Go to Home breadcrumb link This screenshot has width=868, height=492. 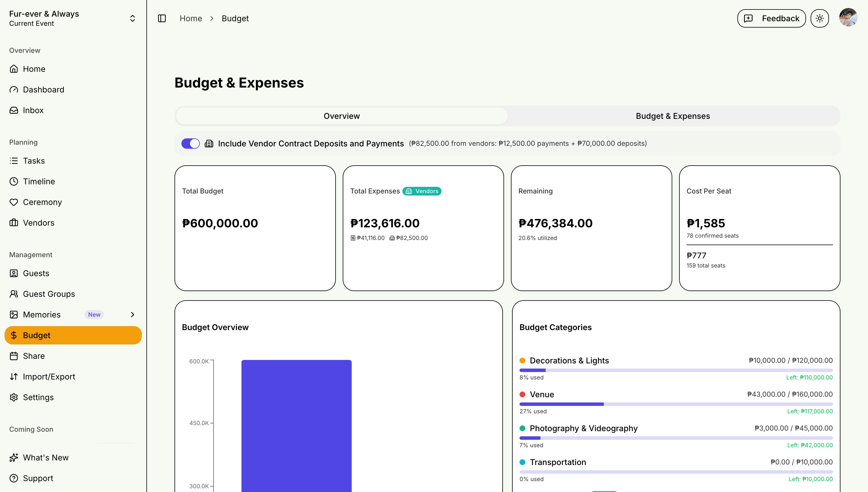pyautogui.click(x=191, y=18)
